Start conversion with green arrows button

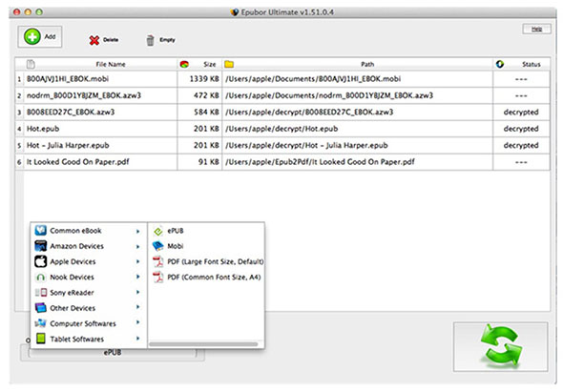[501, 346]
